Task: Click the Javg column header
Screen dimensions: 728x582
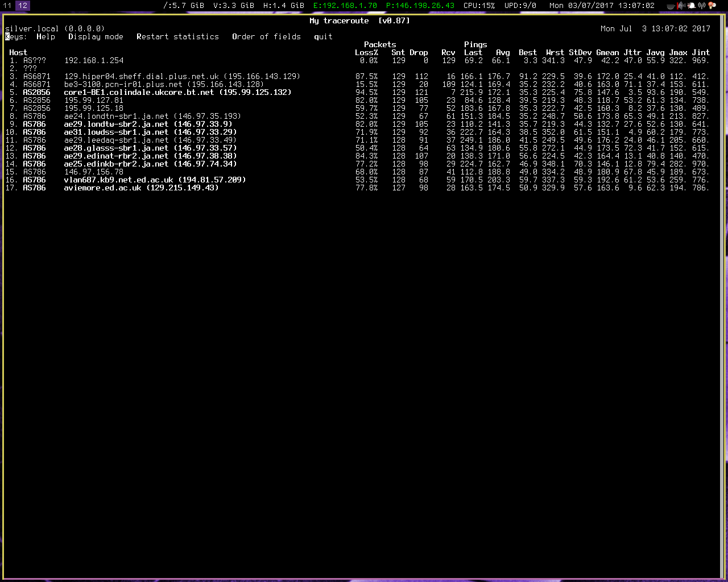Action: coord(655,52)
